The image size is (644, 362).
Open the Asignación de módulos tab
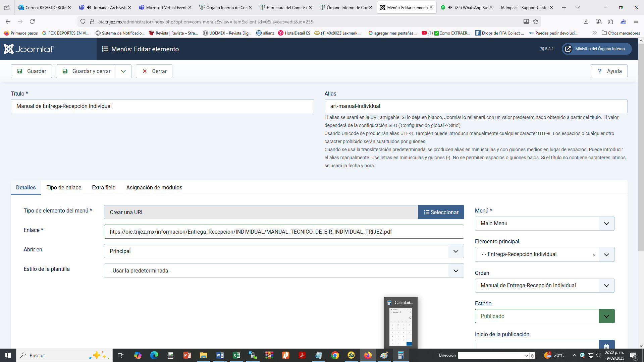click(154, 188)
